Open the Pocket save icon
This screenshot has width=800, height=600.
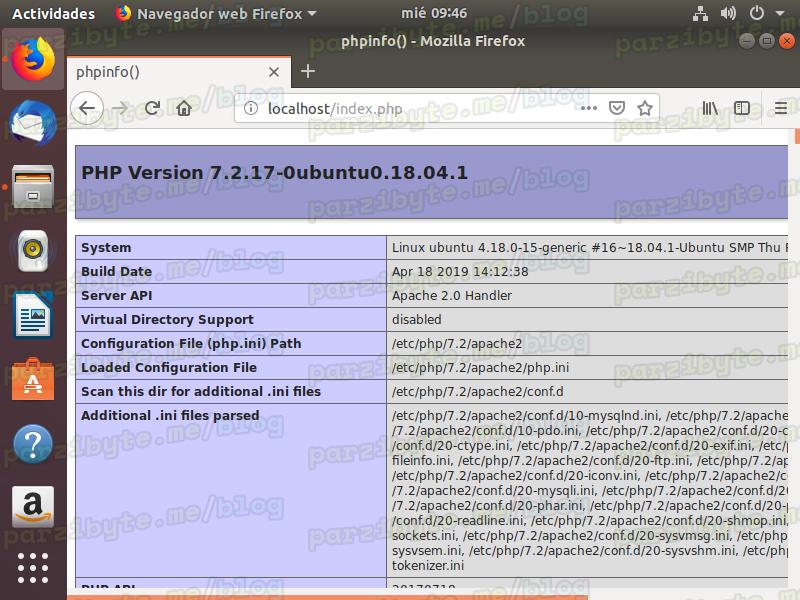pos(618,108)
